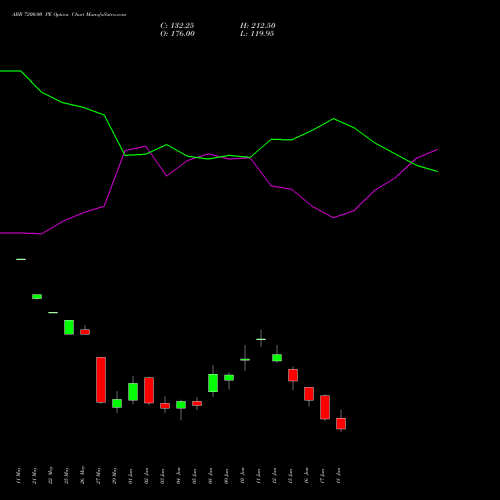Click the close value C: 132.25
This screenshot has height=500, width=500.
[177, 26]
